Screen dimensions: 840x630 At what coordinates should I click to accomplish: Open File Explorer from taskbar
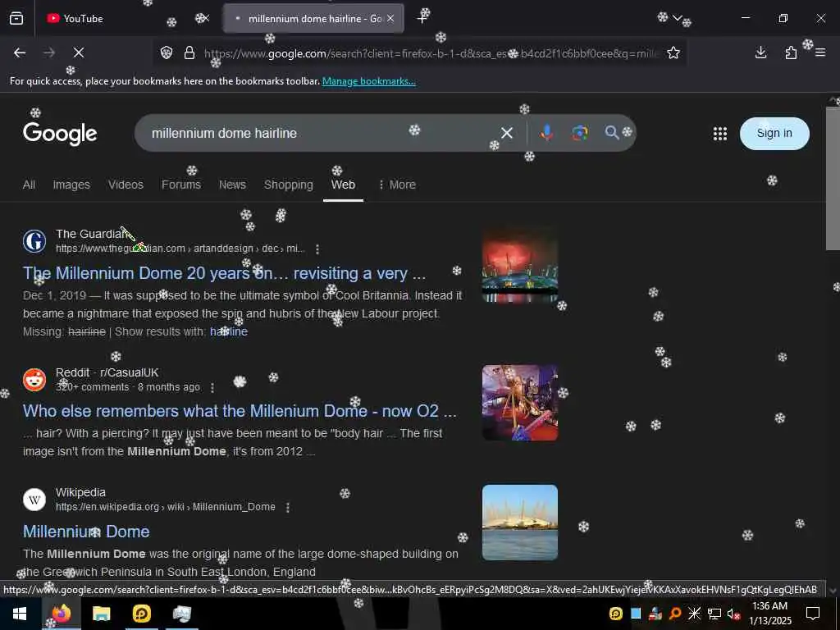point(101,614)
